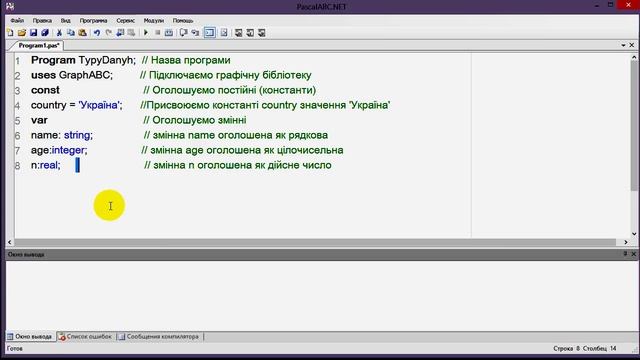The image size is (640, 360).
Task: Click the toolbar icon right of the highlighted button
Action: [x=224, y=33]
